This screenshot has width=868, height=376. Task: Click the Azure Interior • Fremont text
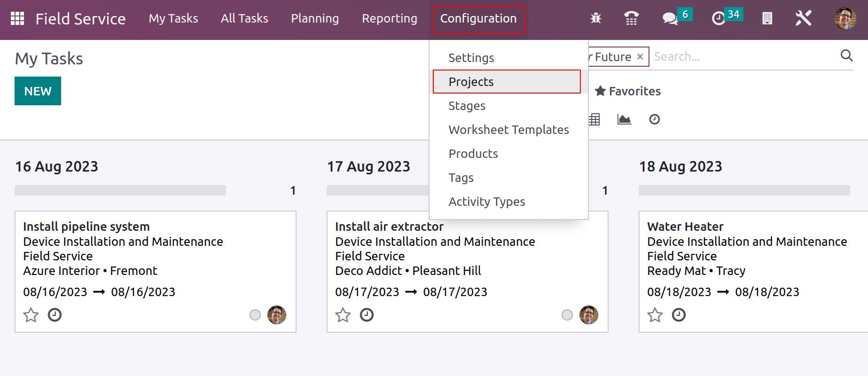[90, 271]
